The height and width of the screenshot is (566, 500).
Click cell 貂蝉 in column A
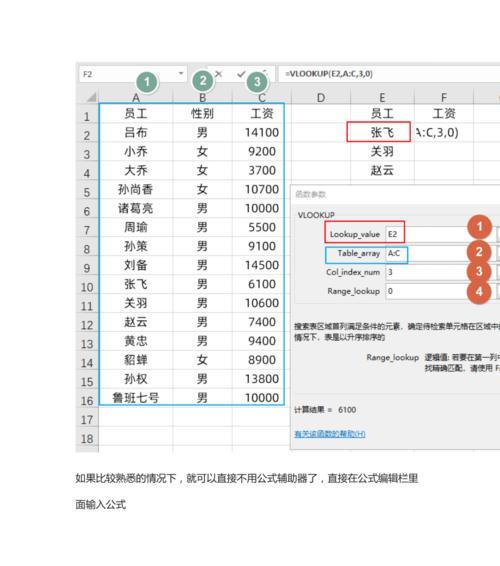pyautogui.click(x=136, y=360)
